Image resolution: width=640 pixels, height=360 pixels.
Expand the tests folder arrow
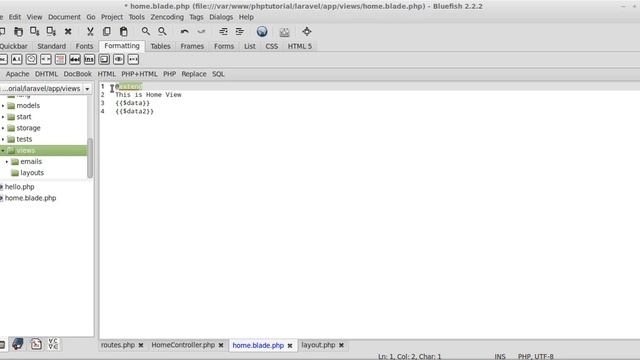tap(3, 139)
